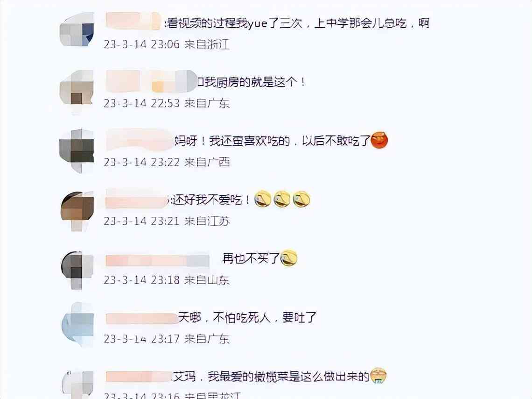Click the last laughing-crying emoji after 还好我不爱吃
This screenshot has width=532, height=399.
click(301, 199)
